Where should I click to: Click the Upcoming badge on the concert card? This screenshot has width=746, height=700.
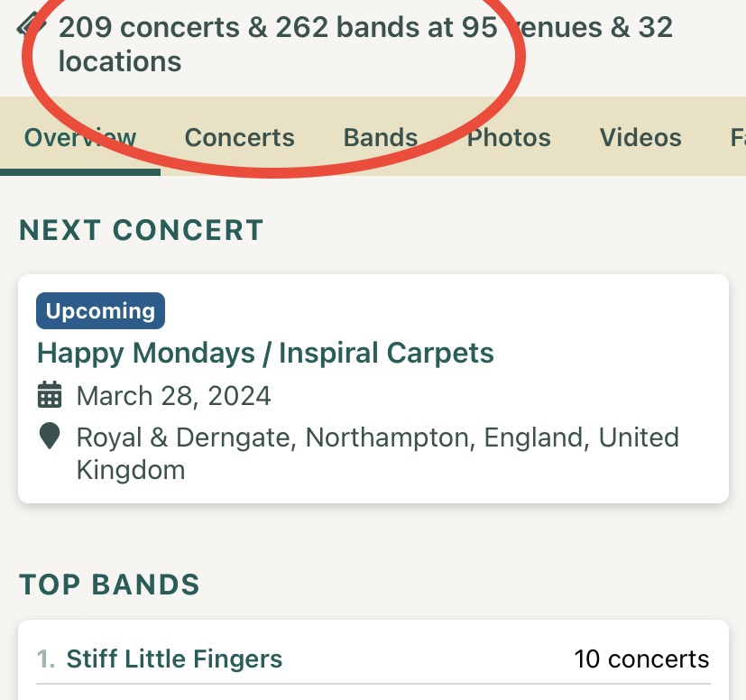pos(100,310)
